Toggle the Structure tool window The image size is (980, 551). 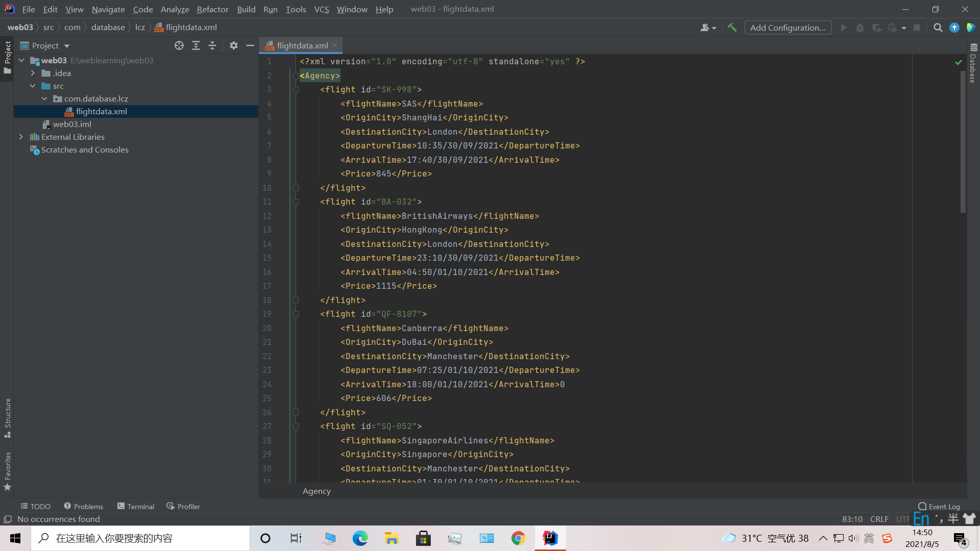(7, 418)
